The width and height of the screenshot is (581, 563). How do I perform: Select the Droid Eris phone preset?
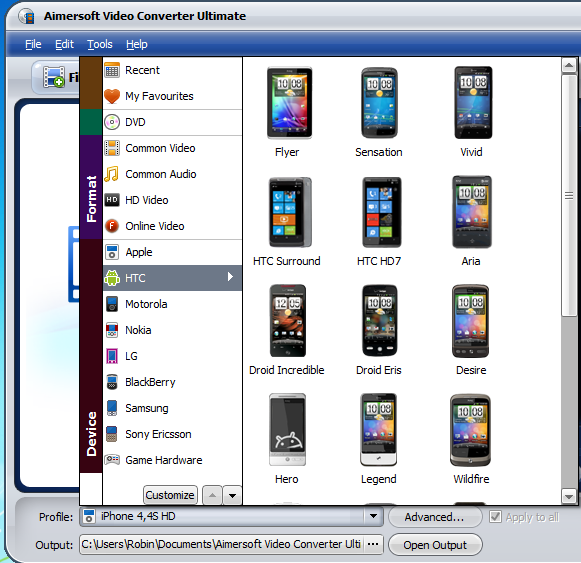[379, 321]
